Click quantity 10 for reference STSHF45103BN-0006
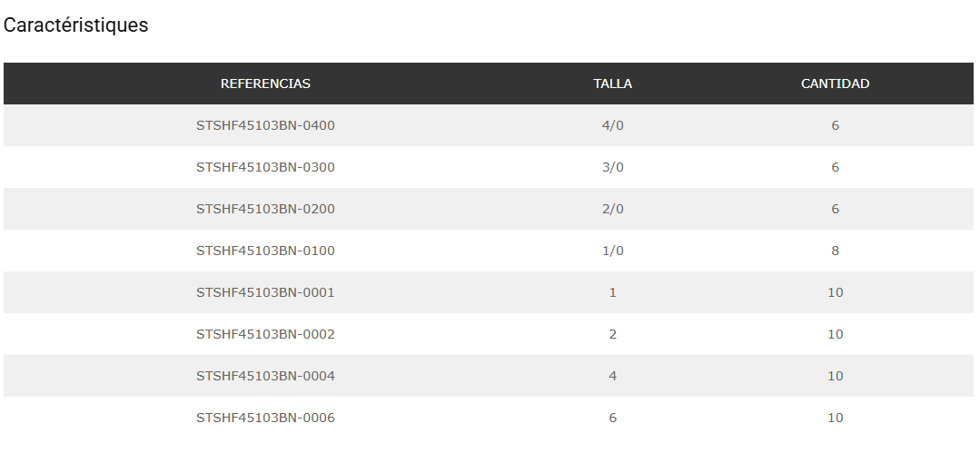This screenshot has width=980, height=453. [835, 418]
